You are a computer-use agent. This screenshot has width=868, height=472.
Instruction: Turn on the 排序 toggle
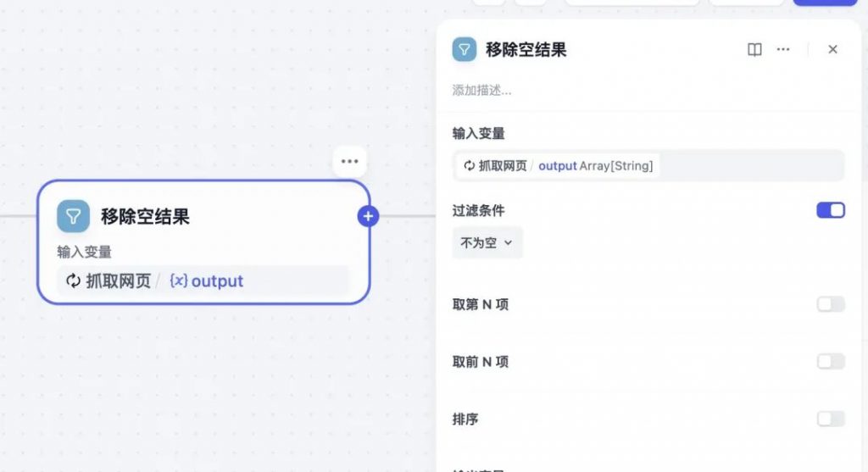[x=831, y=419]
